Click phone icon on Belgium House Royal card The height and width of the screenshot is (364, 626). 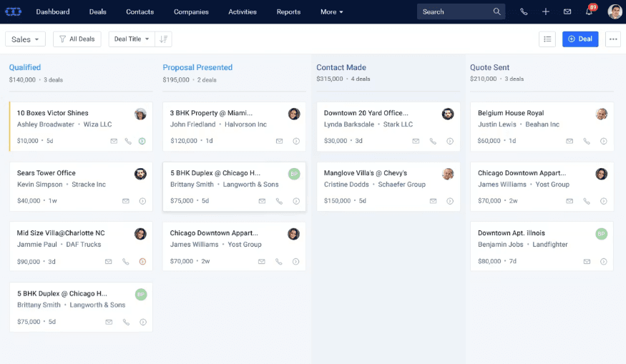point(587,141)
